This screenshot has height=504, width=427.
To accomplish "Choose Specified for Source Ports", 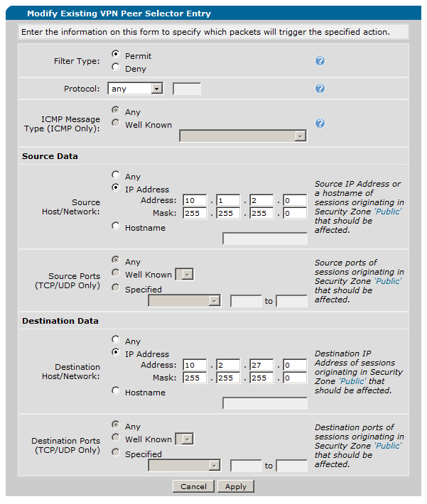I will (116, 288).
